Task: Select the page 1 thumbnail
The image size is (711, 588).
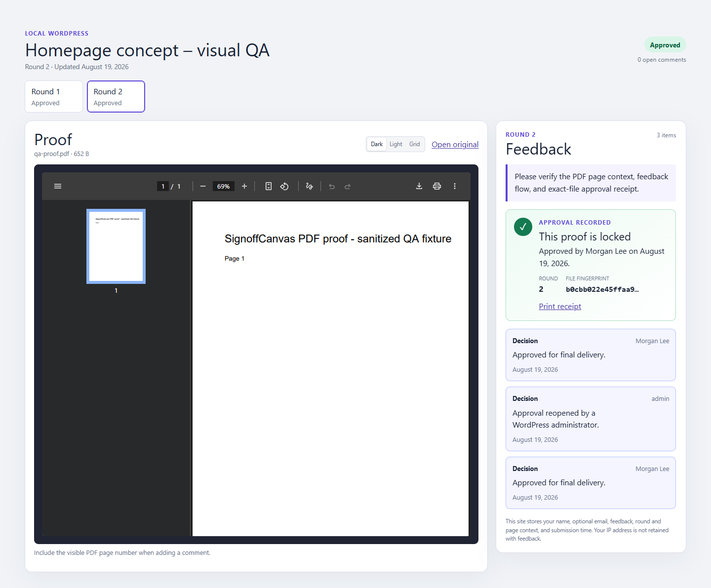Action: [x=116, y=246]
